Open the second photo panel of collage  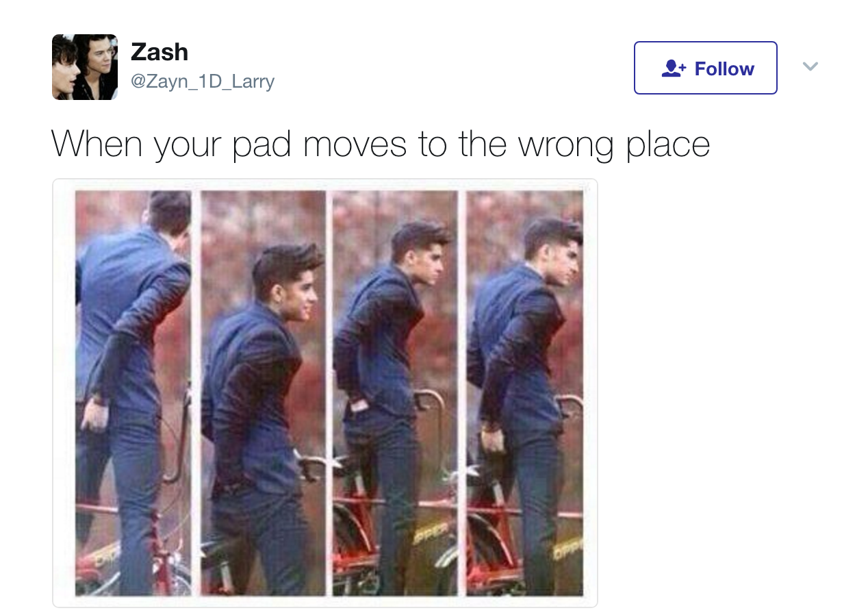coord(264,393)
